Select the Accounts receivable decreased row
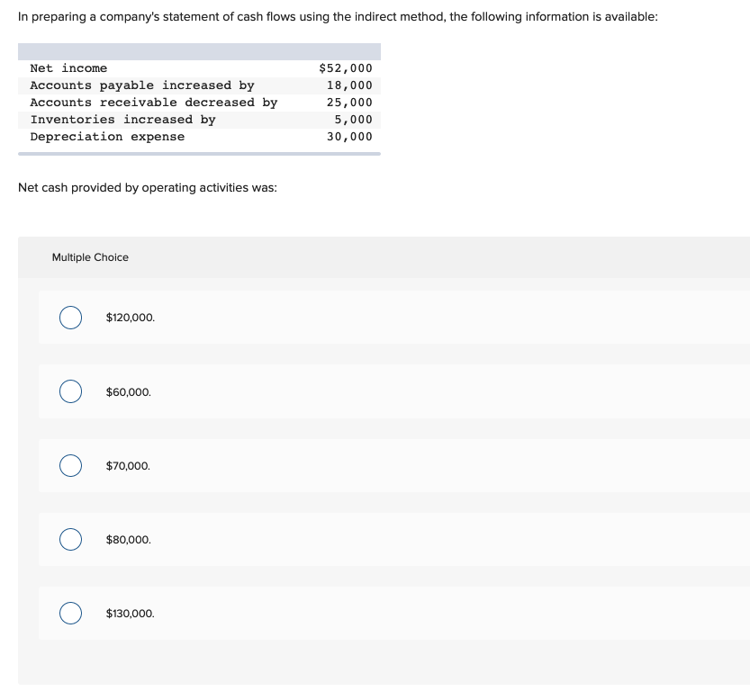Viewport: 750px width, 700px height. coord(198,102)
